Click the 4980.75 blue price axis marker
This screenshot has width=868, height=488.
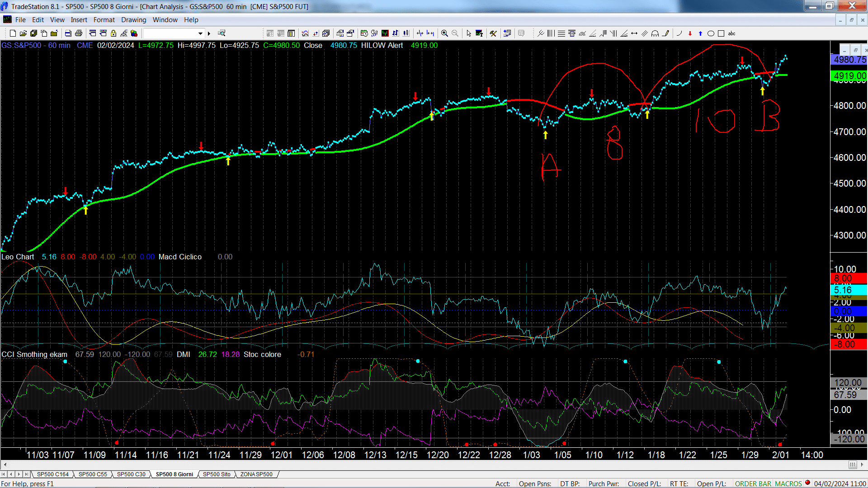coord(849,60)
